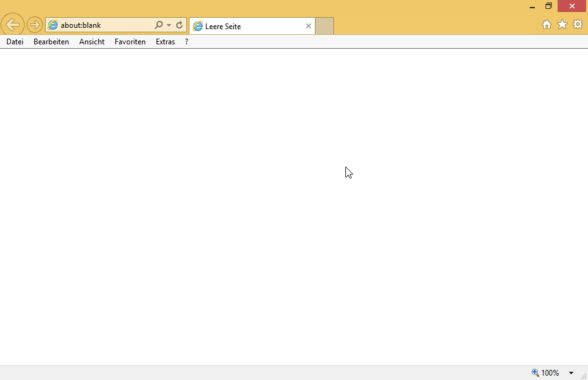Screen dimensions: 588x380
Task: Open the address bar autocomplete dropdown arrow
Action: point(169,25)
